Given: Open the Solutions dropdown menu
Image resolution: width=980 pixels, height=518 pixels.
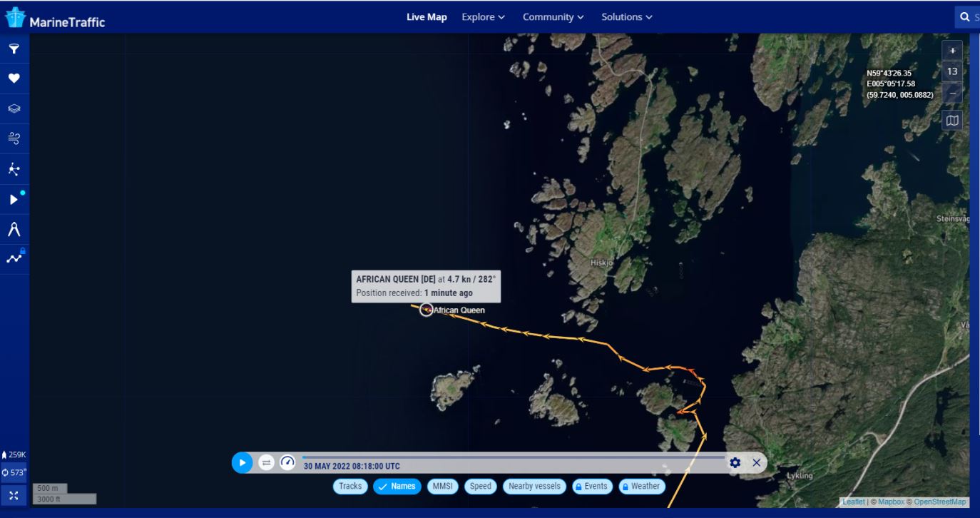Looking at the screenshot, I should click(626, 17).
